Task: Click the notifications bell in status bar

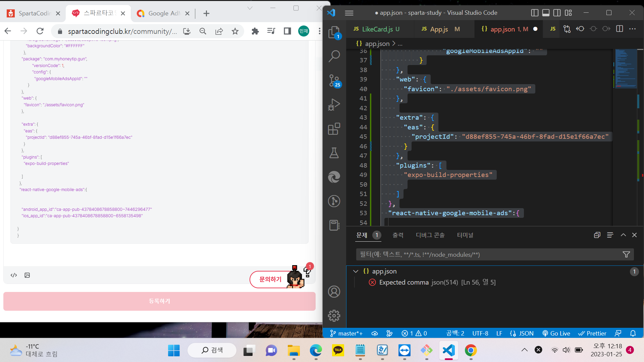Action: click(633, 333)
